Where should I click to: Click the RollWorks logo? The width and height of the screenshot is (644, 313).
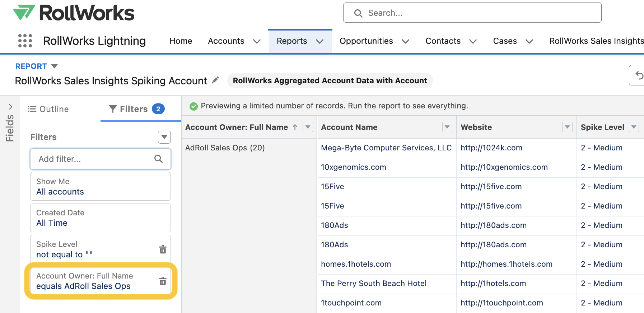point(74,13)
